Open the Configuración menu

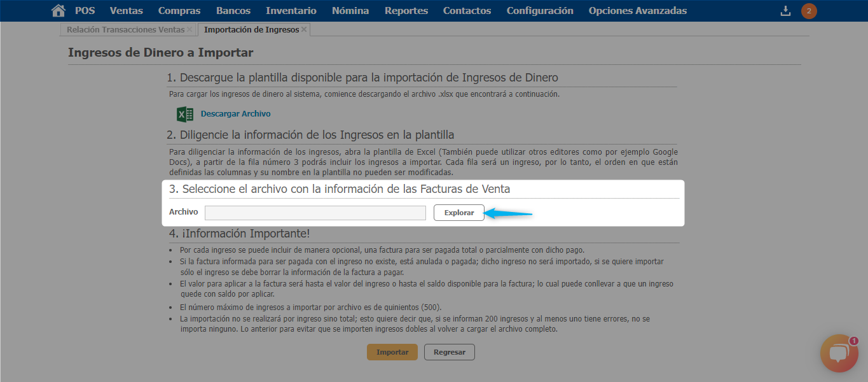coord(539,11)
